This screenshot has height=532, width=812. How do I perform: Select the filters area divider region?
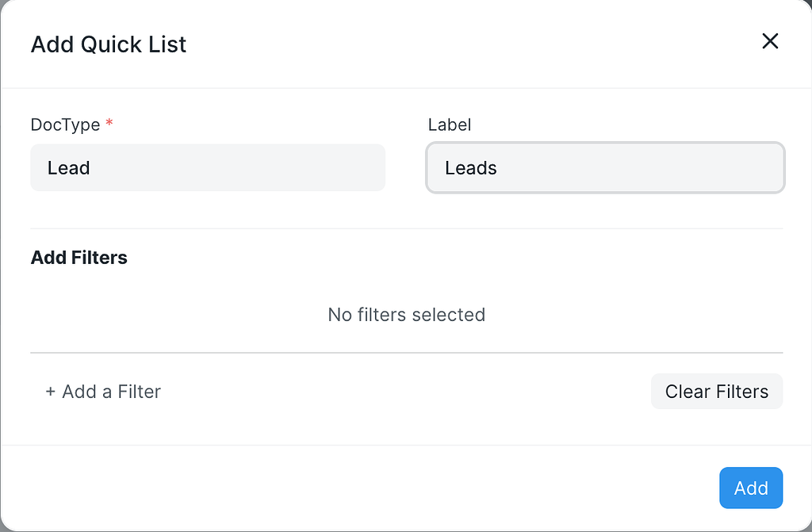pos(406,352)
